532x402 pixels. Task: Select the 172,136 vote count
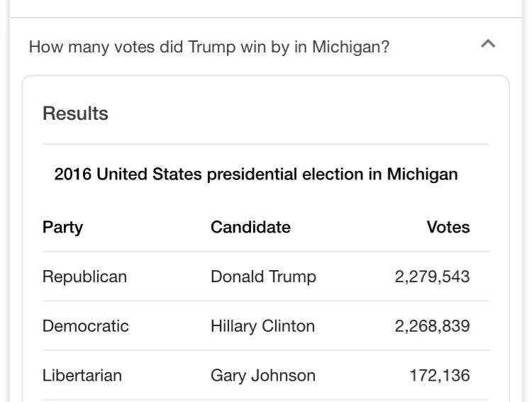tap(439, 375)
